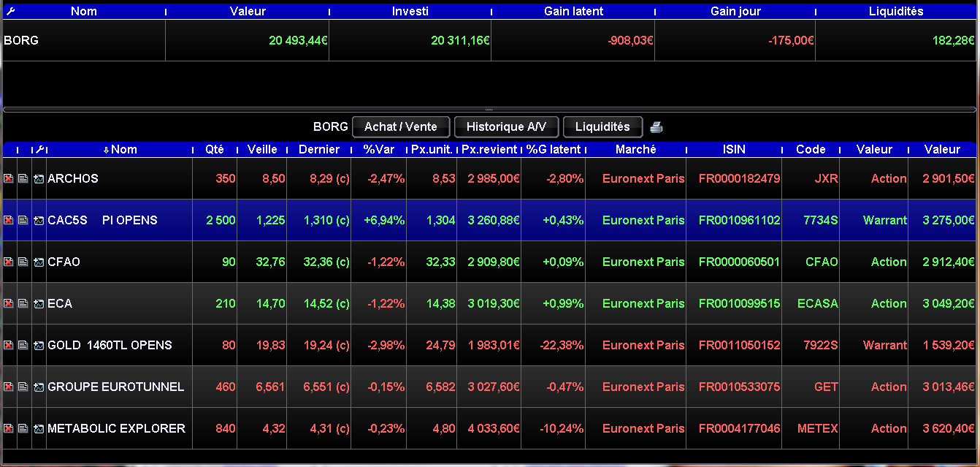980x467 pixels.
Task: Sort by the Veille column header
Action: click(x=263, y=149)
